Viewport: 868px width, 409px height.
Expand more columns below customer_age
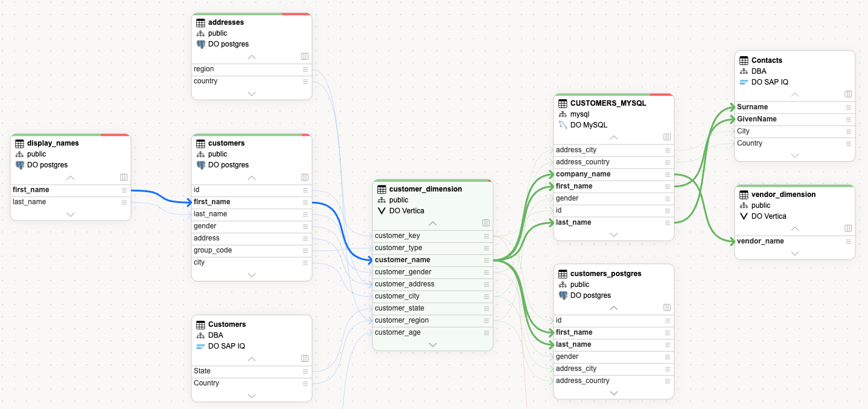tap(433, 344)
